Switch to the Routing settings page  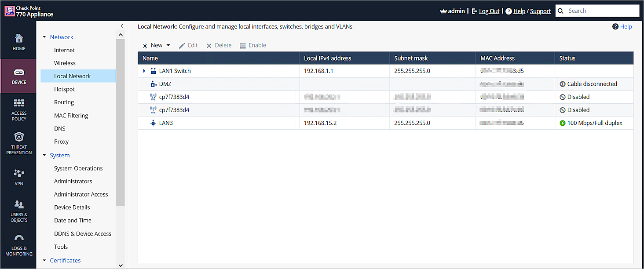pyautogui.click(x=63, y=102)
